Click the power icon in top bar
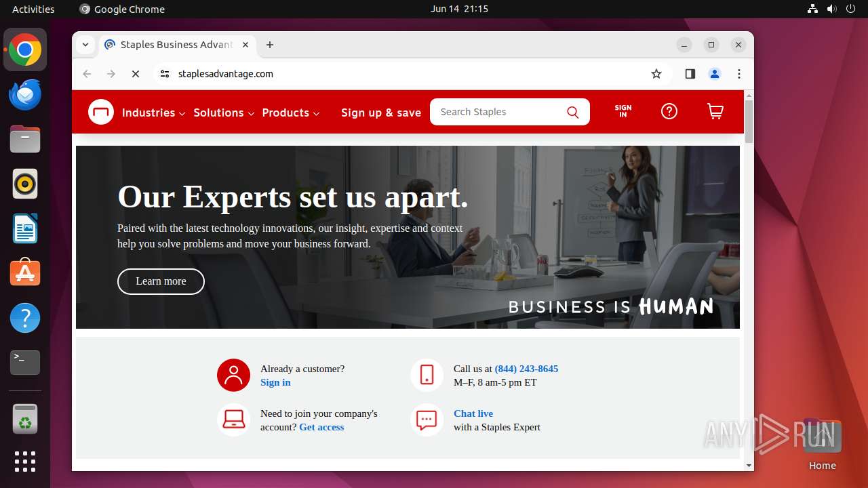868x488 pixels. (x=851, y=9)
